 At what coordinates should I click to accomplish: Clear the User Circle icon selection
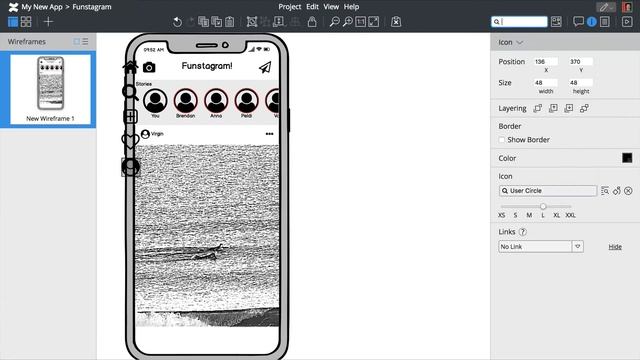[x=628, y=191]
